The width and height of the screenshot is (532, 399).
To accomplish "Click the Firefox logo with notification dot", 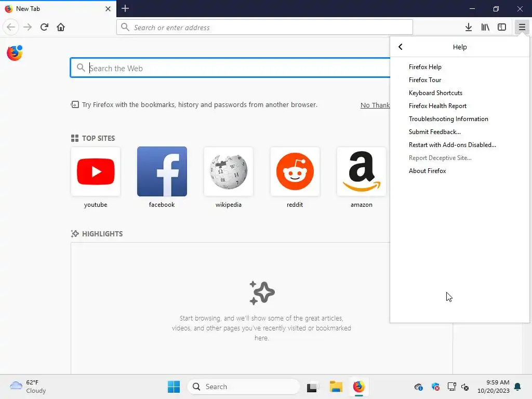I will pyautogui.click(x=15, y=53).
